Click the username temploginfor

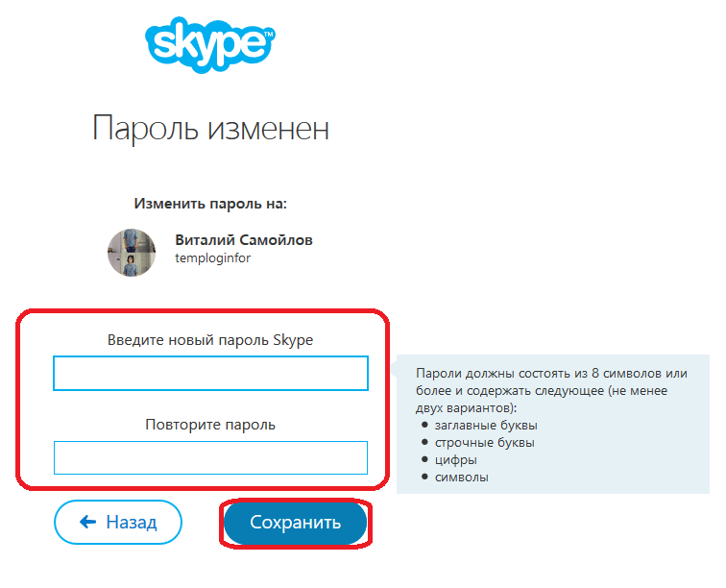tap(212, 258)
